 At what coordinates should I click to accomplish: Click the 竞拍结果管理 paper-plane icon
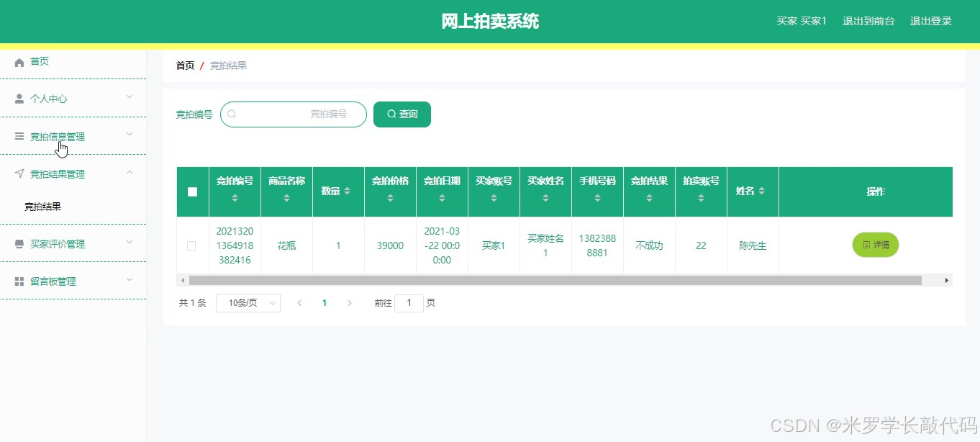point(19,173)
